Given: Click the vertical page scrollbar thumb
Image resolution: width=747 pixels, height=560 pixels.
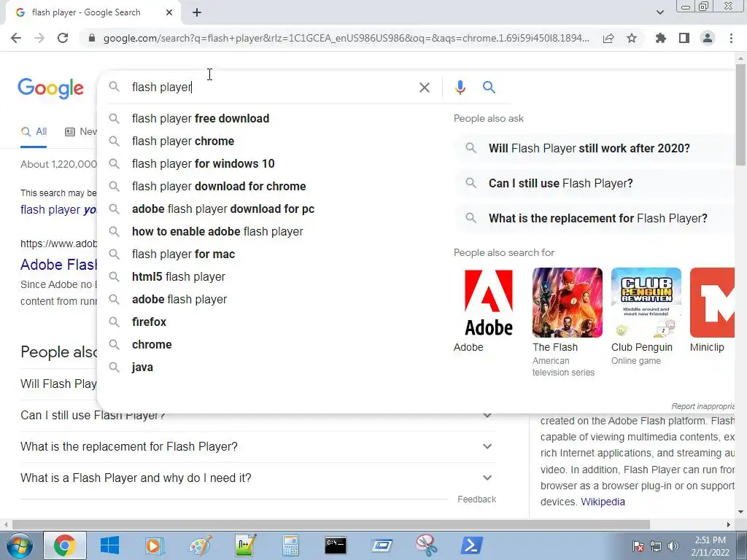Looking at the screenshot, I should click(741, 114).
